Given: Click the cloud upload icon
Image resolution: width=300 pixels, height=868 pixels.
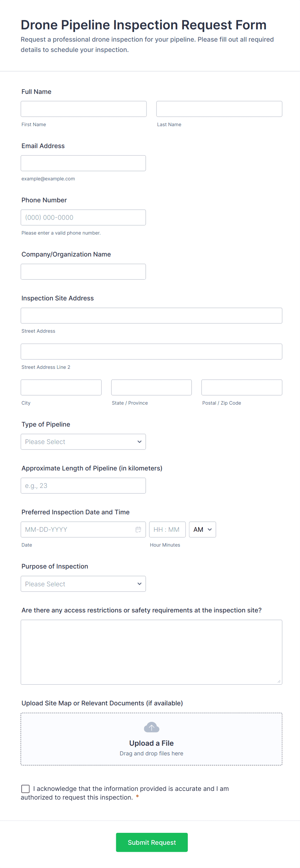Looking at the screenshot, I should pos(151,728).
